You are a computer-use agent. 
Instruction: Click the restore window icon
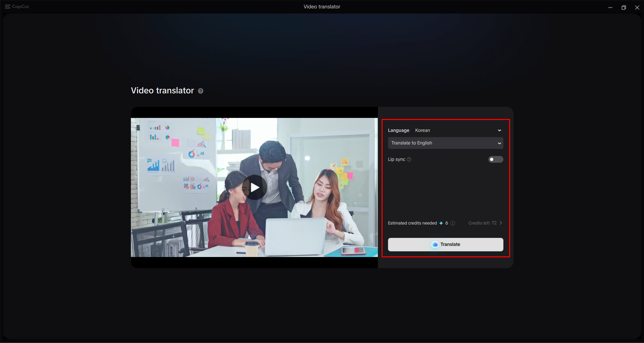[624, 7]
